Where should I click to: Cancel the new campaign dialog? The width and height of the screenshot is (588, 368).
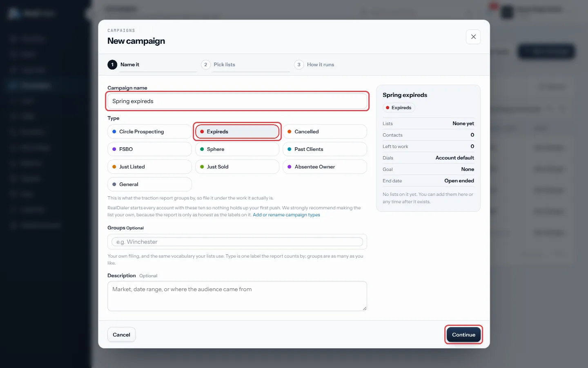tap(121, 334)
